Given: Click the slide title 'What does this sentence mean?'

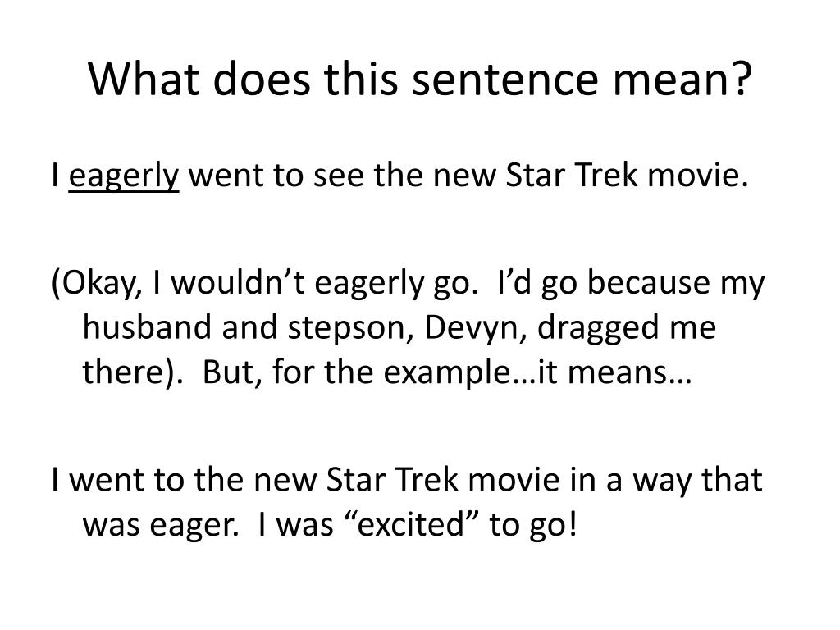Looking at the screenshot, I should point(420,80).
